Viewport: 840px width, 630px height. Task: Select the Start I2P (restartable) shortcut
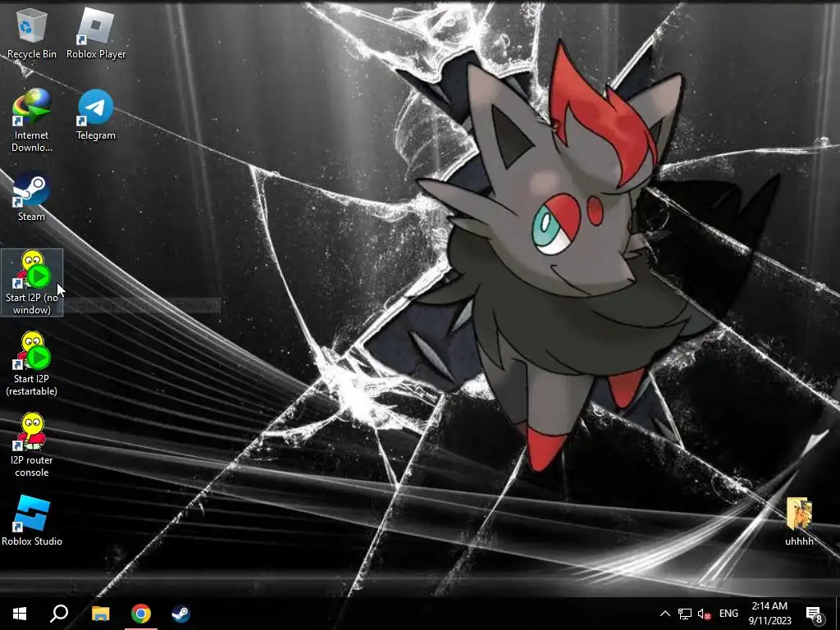click(32, 363)
